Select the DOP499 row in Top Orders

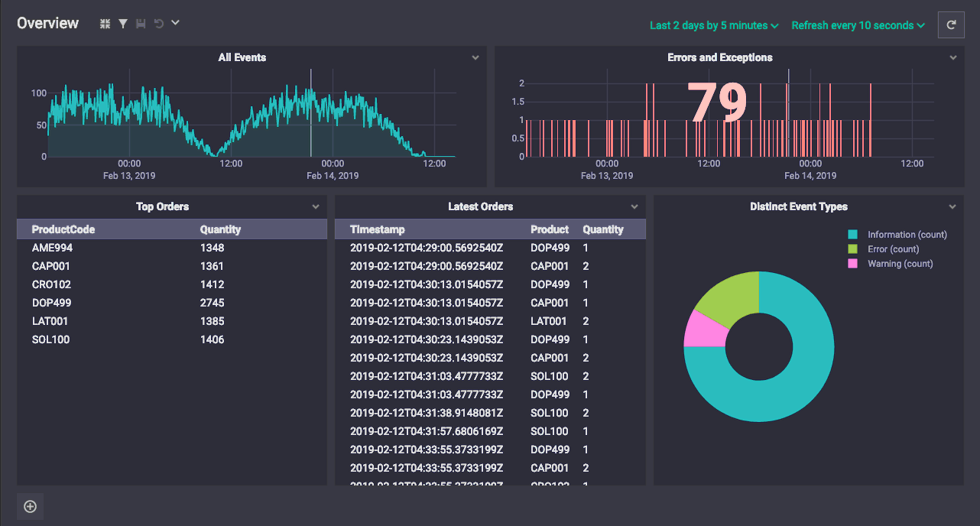[x=172, y=303]
